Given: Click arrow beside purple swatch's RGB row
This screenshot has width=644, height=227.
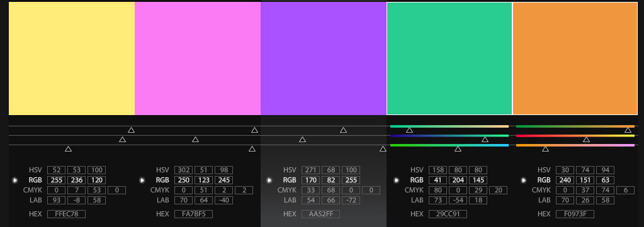Looking at the screenshot, I should [269, 180].
